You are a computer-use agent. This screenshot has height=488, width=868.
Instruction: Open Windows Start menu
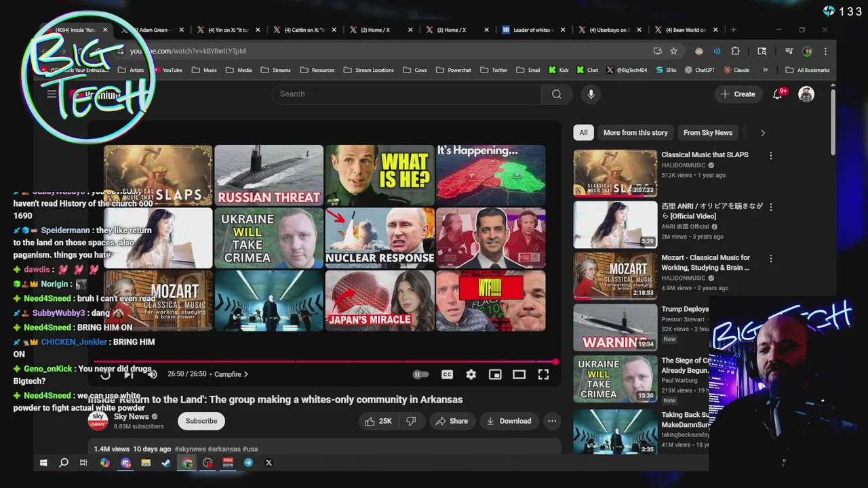coord(43,463)
